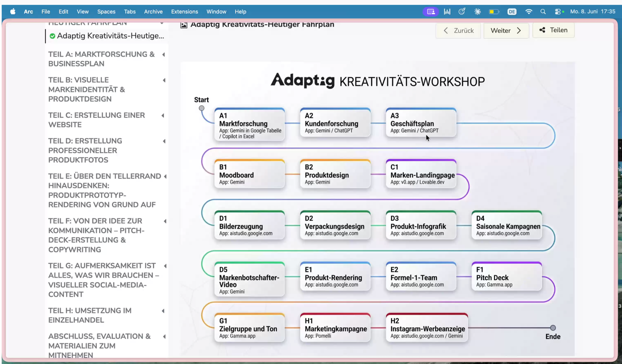
Task: Switch the DE keyboard input source
Action: click(x=512, y=11)
